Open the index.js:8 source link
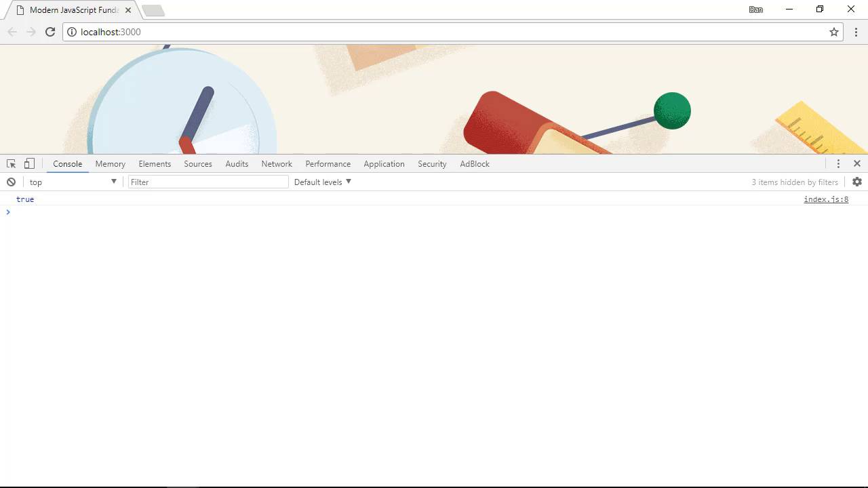This screenshot has height=488, width=868. pyautogui.click(x=826, y=199)
